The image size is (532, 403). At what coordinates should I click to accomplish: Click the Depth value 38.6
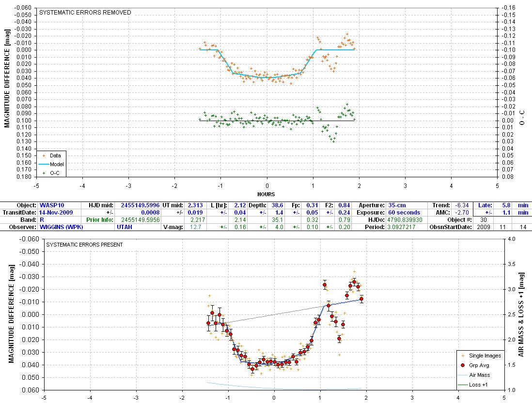tap(277, 205)
